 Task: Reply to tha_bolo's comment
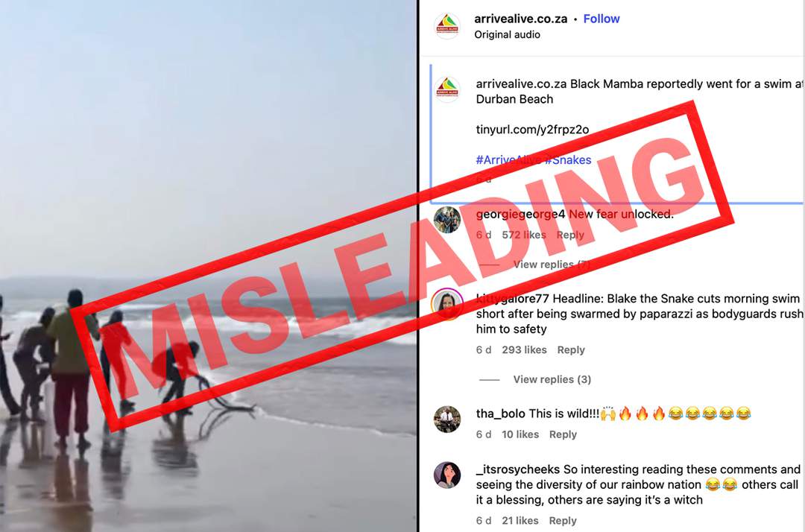click(563, 434)
